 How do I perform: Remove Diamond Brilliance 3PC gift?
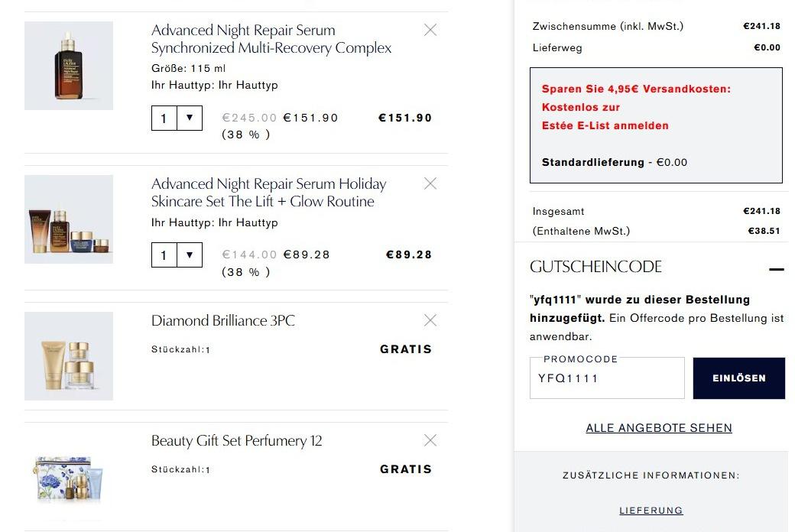coord(430,320)
